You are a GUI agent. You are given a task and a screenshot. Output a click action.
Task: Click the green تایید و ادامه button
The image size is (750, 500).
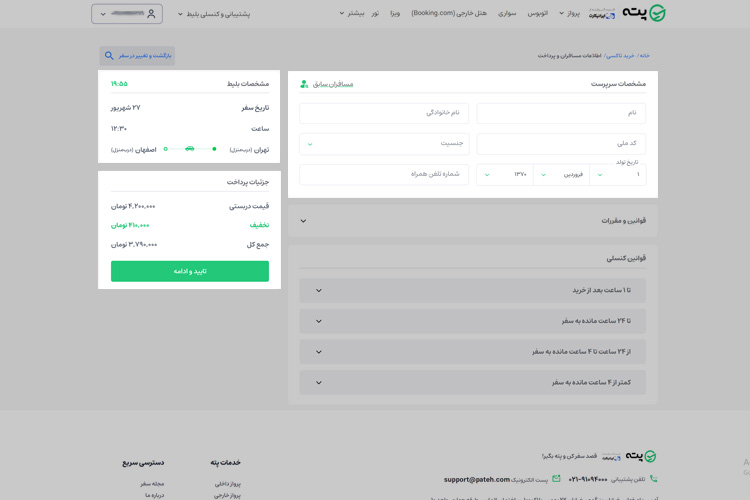tap(190, 271)
